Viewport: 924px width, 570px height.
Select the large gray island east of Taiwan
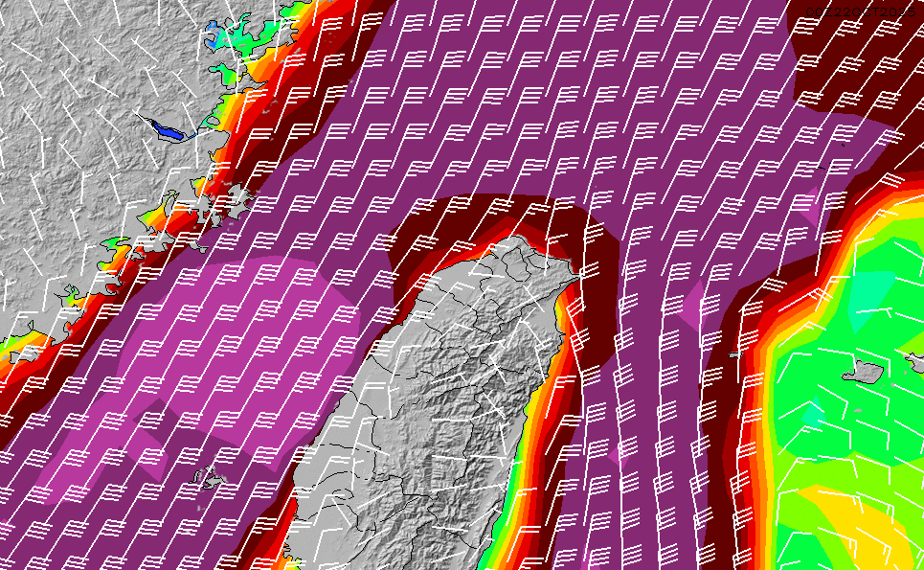click(x=868, y=370)
